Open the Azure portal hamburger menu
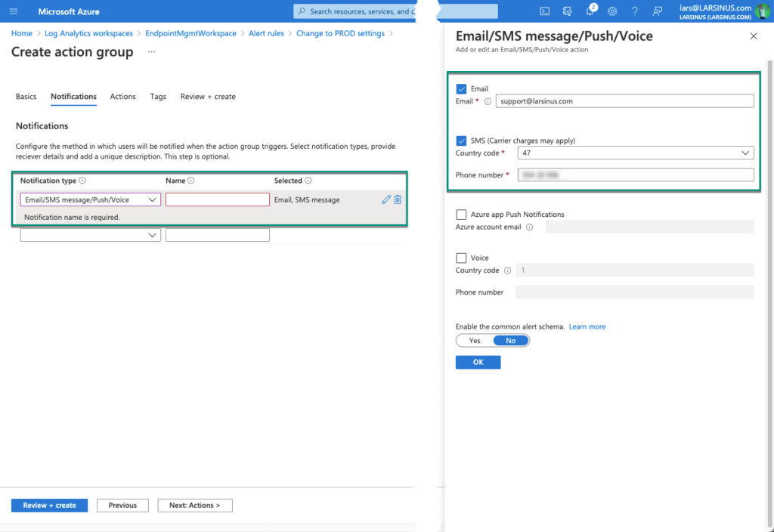 tap(14, 11)
